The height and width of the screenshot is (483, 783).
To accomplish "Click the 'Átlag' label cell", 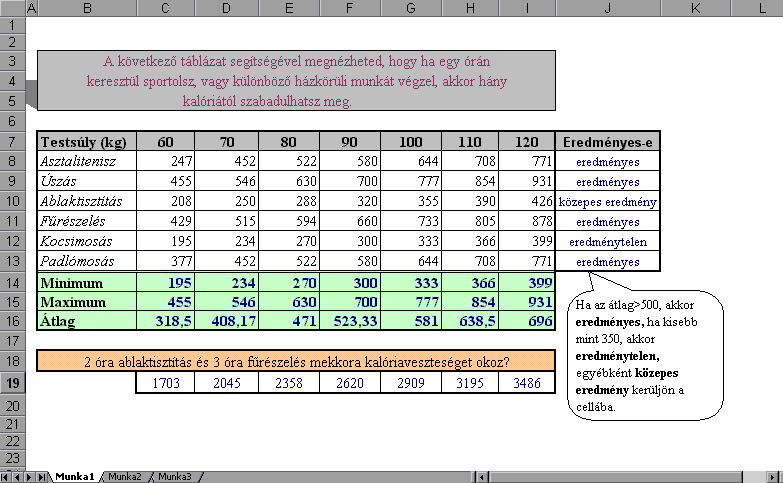I will point(87,321).
